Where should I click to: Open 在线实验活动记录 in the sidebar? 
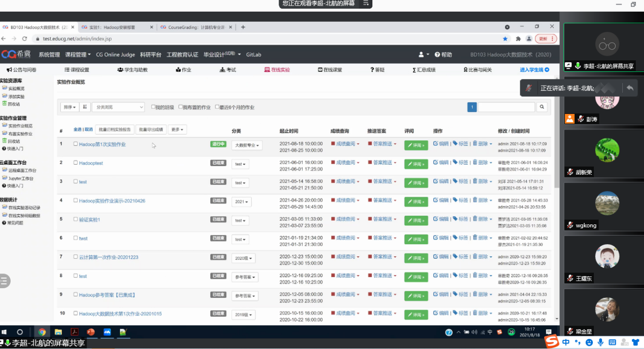tap(24, 208)
